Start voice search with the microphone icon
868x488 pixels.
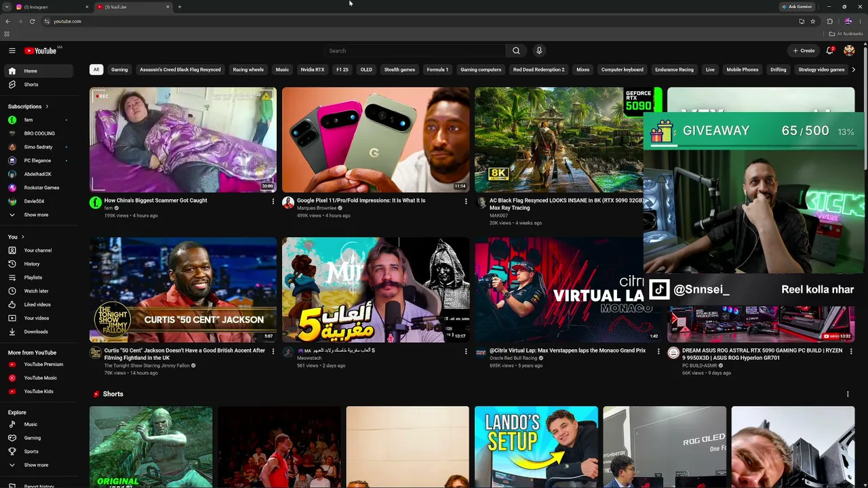pyautogui.click(x=539, y=51)
